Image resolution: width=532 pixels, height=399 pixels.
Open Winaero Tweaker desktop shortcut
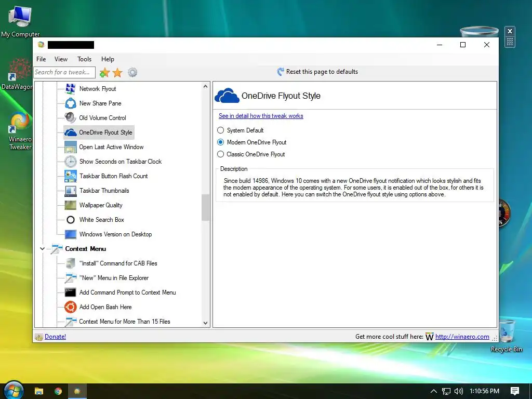[x=20, y=131]
